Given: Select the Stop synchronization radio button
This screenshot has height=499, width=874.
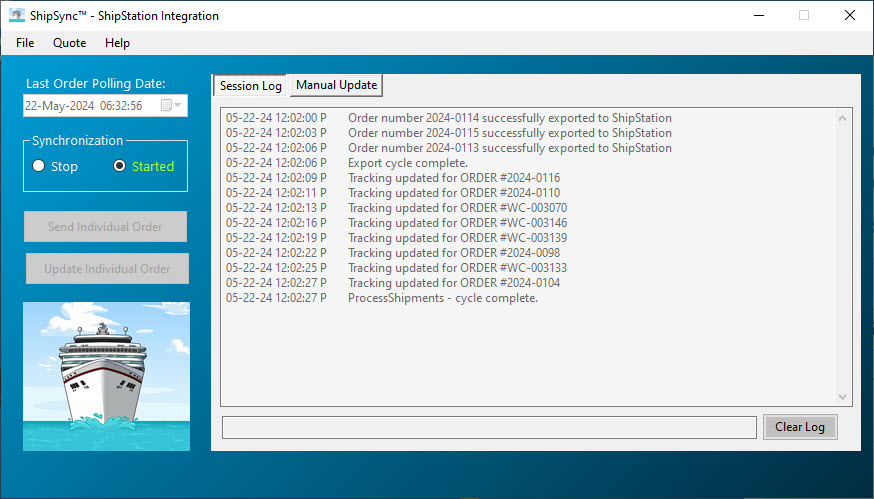Looking at the screenshot, I should [x=38, y=166].
